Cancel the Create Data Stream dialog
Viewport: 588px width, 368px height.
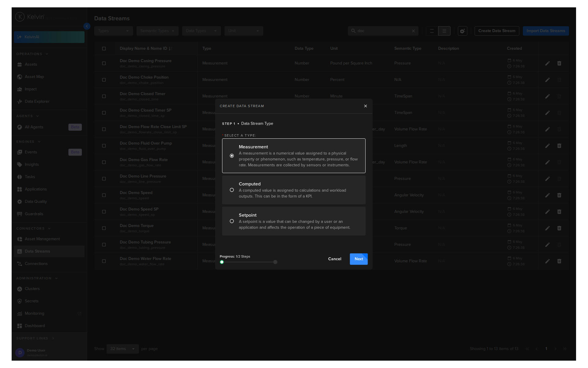334,259
